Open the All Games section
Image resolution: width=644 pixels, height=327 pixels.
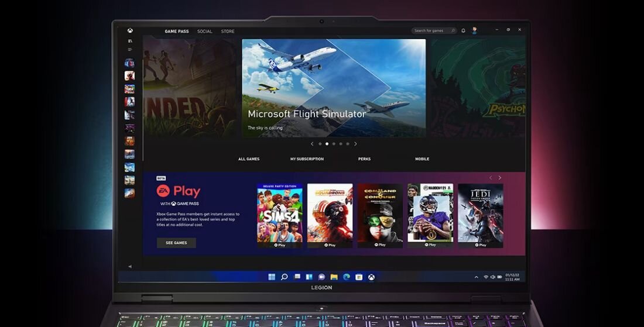[x=249, y=159]
